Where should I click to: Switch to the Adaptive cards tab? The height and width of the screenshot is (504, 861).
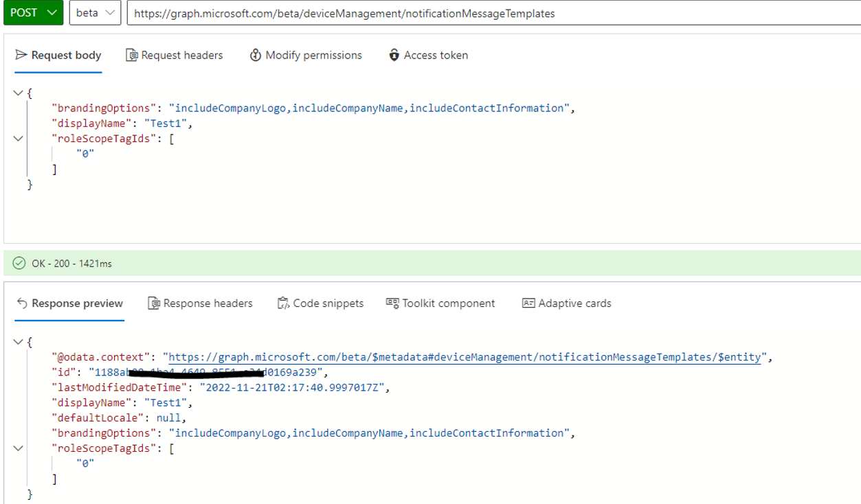tap(566, 303)
